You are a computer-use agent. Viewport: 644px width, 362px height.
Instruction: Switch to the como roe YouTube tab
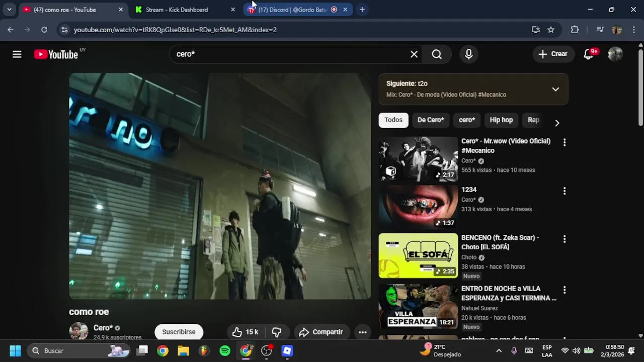tap(73, 10)
